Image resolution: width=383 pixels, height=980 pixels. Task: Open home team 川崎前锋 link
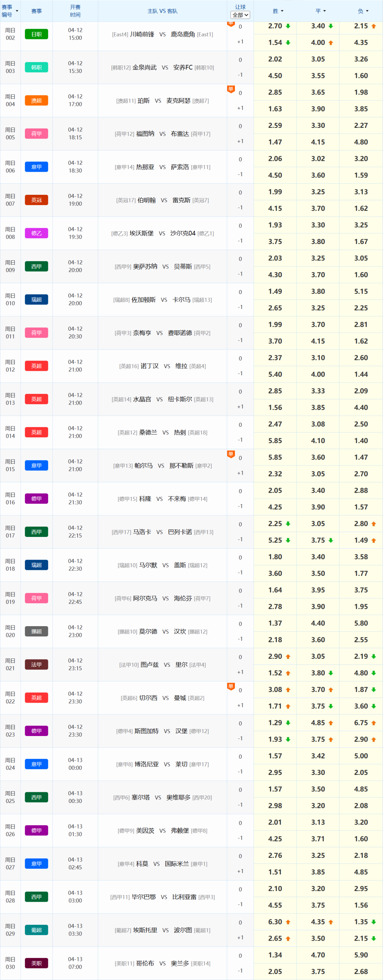point(142,34)
